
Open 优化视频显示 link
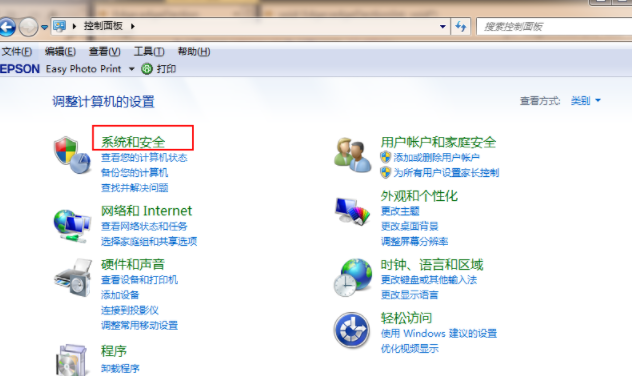tap(409, 349)
